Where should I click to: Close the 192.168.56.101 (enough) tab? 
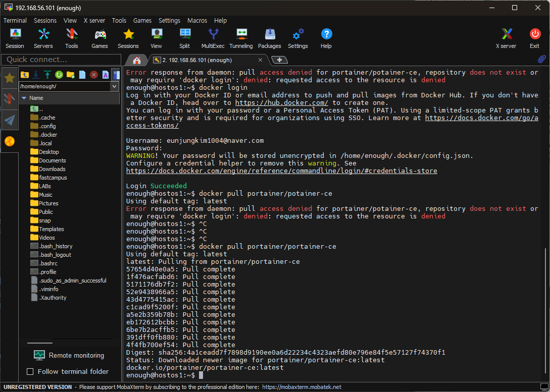[260, 60]
